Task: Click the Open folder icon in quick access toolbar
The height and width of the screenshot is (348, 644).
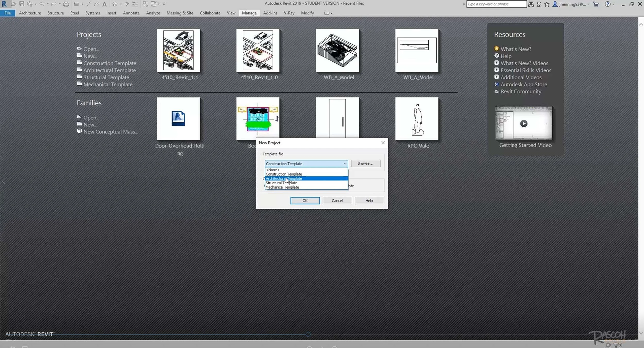Action: coord(14,4)
